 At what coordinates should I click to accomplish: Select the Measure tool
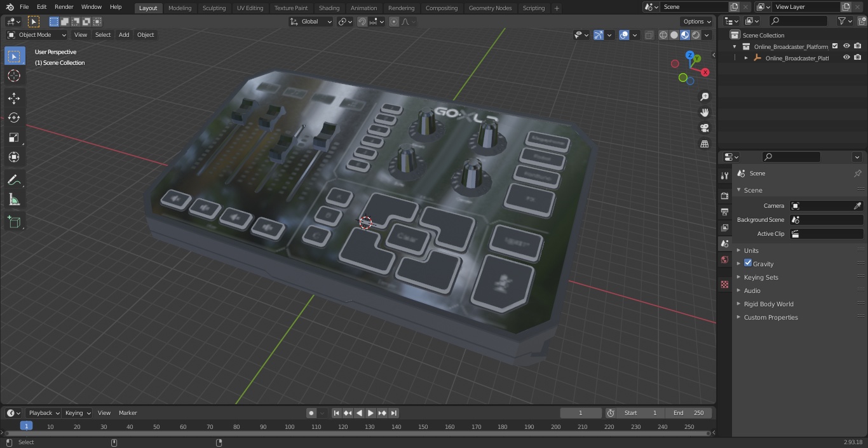[14, 200]
